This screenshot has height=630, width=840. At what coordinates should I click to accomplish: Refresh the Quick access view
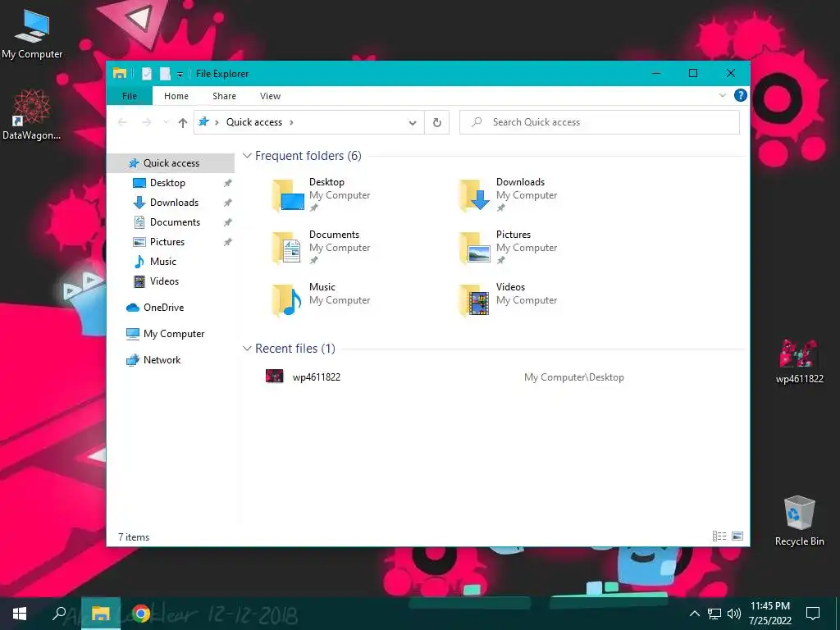(436, 122)
